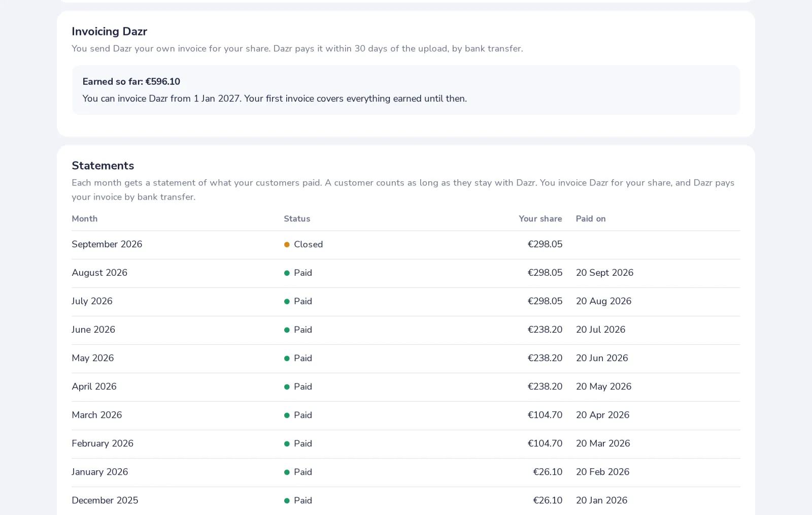Open the "August 2026" statement row
Image resolution: width=812 pixels, height=515 pixels.
tap(406, 273)
